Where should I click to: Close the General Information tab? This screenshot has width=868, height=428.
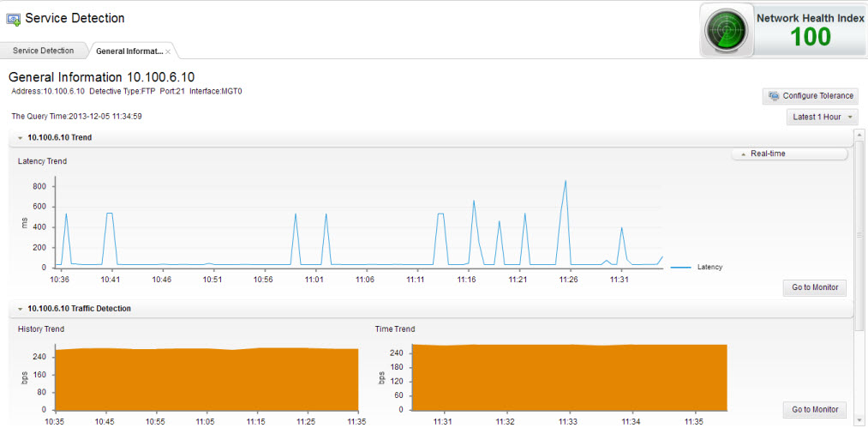point(168,51)
